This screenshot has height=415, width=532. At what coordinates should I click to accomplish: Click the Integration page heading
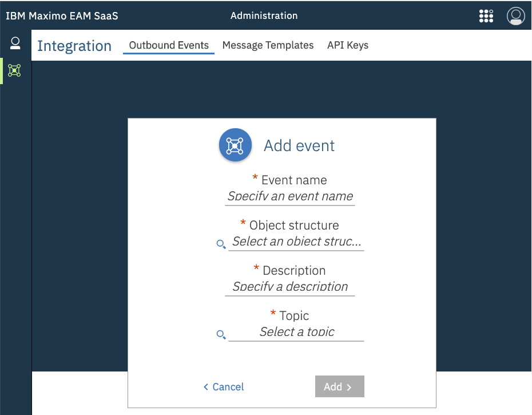point(74,46)
